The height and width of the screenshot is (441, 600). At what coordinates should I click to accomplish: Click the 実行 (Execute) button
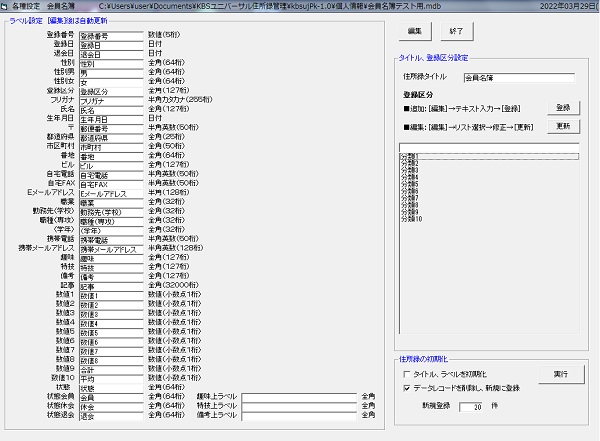coord(559,373)
